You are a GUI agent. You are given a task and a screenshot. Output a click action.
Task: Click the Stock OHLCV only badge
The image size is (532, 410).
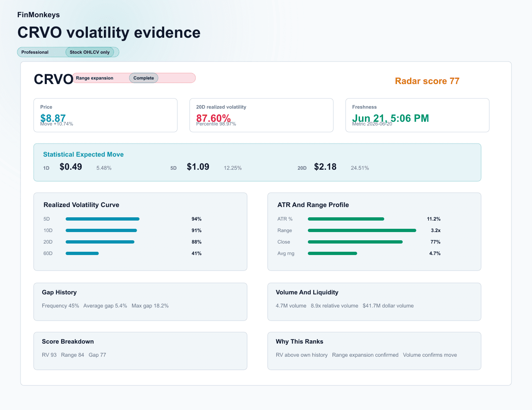click(89, 52)
